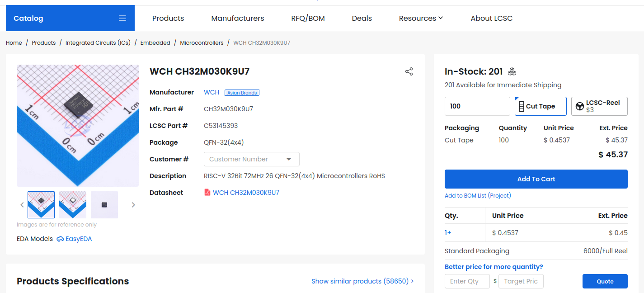Show next product image with right arrow
Viewport: 644px width, 293px height.
[x=133, y=205]
